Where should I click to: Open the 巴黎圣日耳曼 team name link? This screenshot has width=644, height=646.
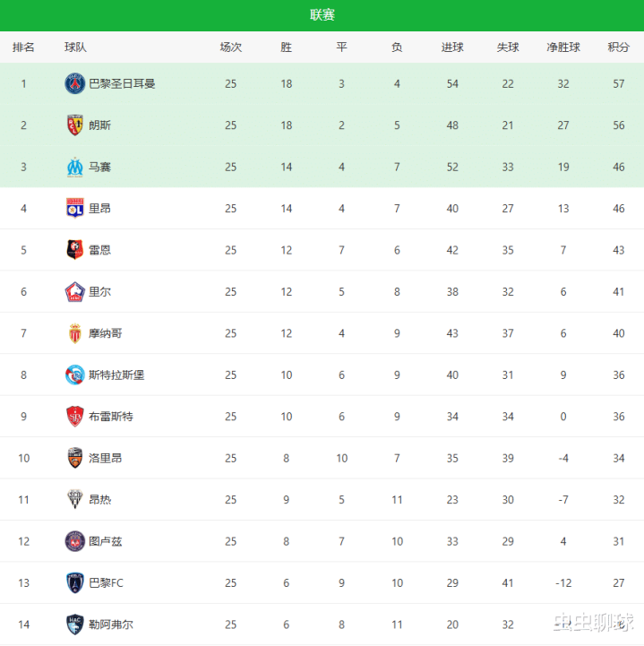(x=122, y=83)
